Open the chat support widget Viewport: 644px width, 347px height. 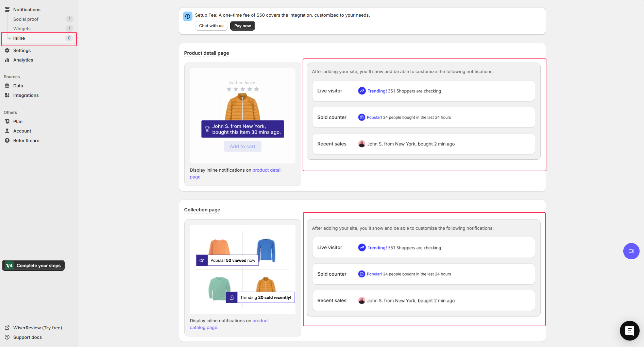click(629, 330)
